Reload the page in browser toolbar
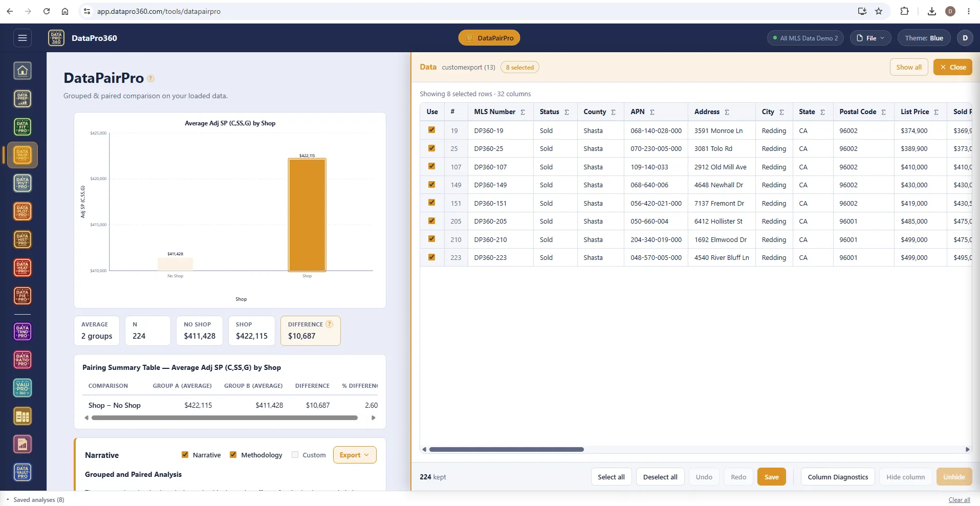Viewport: 980px width, 506px height. tap(47, 11)
